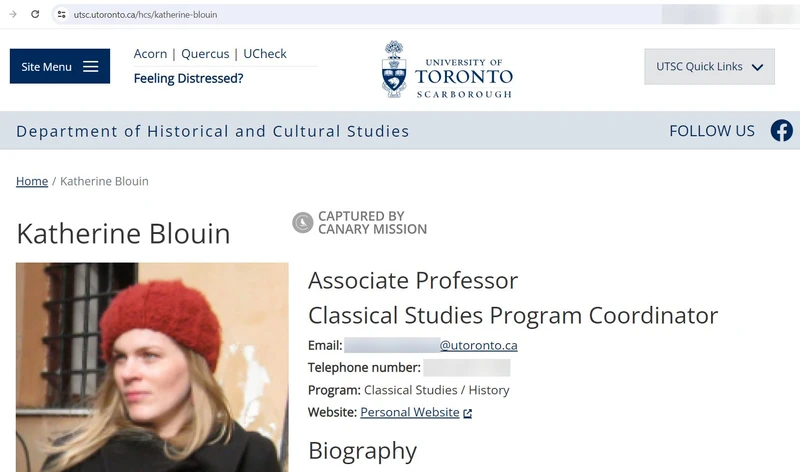
Task: Click the Biography heading
Action: [x=362, y=451]
